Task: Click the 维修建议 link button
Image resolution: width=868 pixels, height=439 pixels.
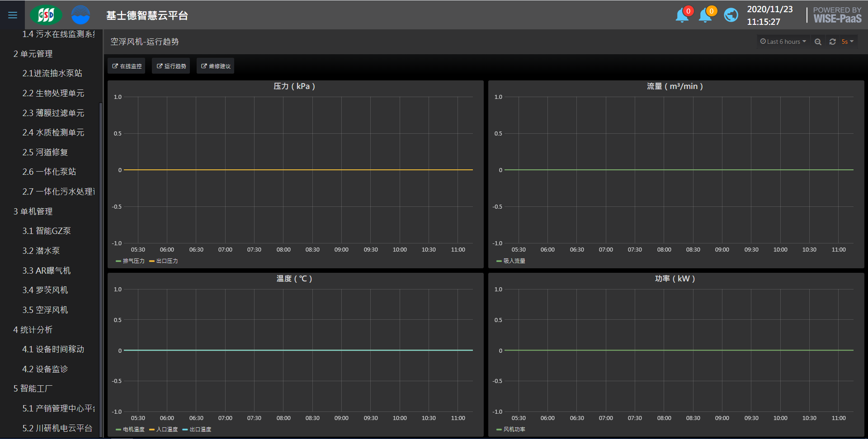Action: pyautogui.click(x=216, y=66)
